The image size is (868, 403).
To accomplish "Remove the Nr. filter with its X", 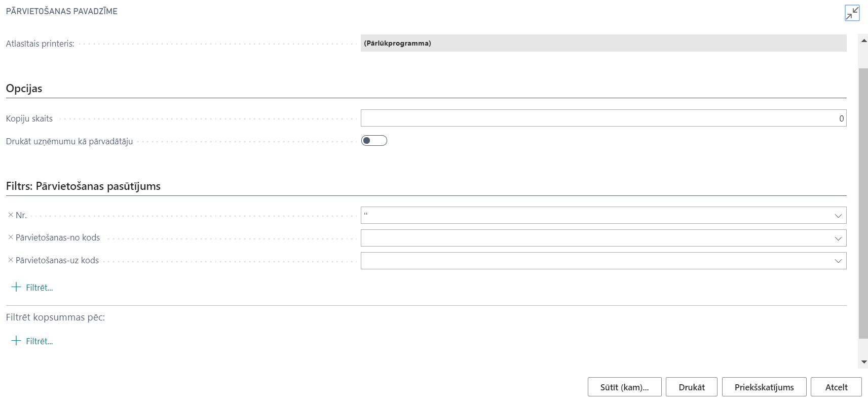I will coord(11,215).
